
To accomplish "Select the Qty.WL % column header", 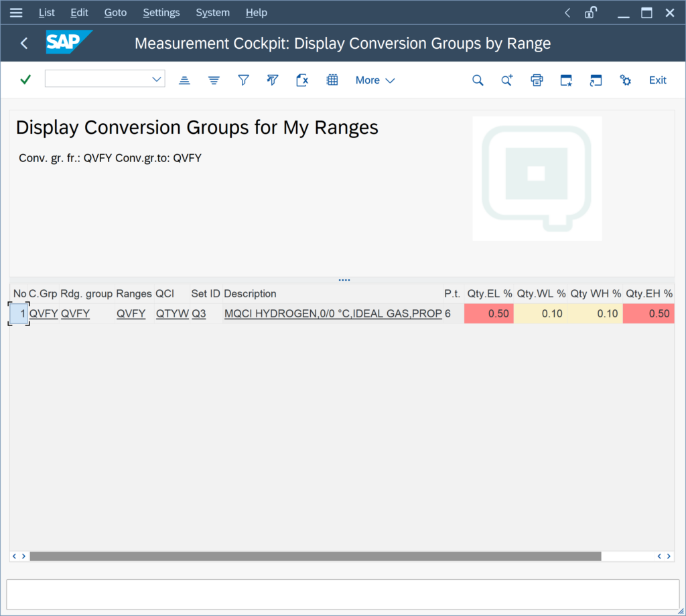I will point(541,294).
